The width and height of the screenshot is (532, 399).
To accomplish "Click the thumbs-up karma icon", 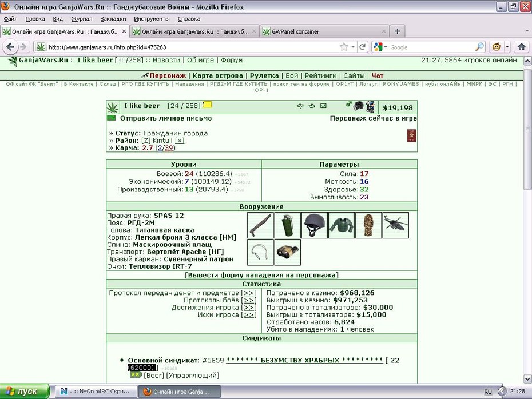I will tap(312, 106).
